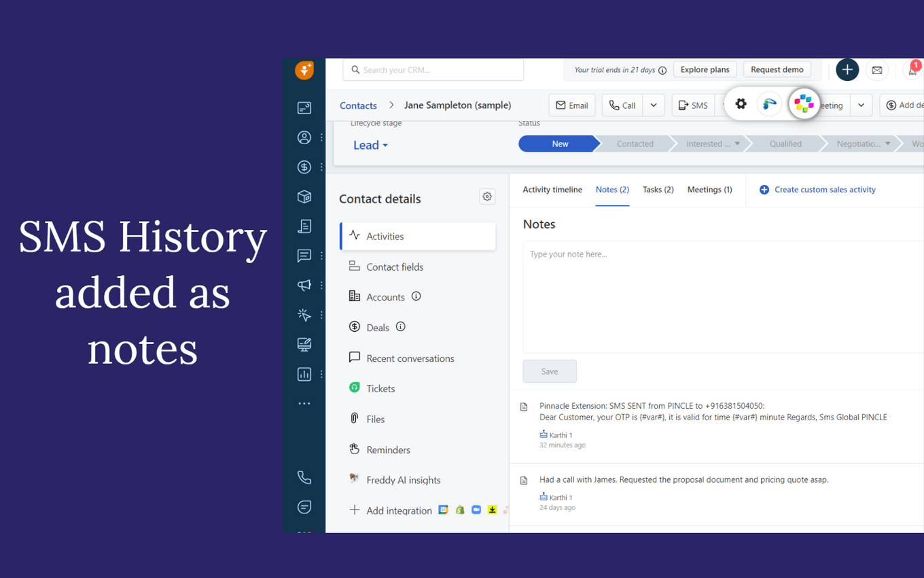Open the Tasks (2) tab
This screenshot has height=578, width=924.
click(658, 190)
